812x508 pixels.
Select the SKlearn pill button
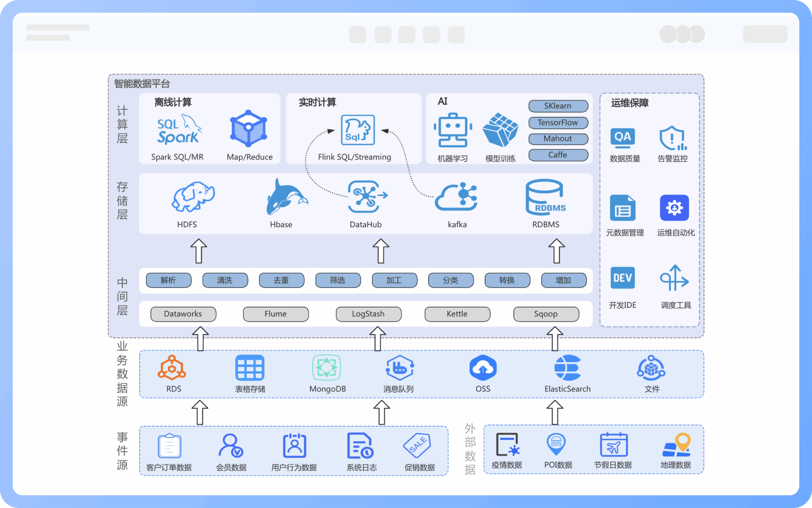click(558, 106)
